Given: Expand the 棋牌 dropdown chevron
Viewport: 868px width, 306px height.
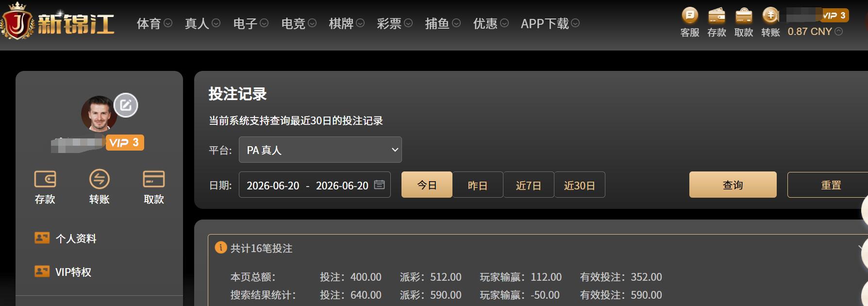Looking at the screenshot, I should pos(360,23).
